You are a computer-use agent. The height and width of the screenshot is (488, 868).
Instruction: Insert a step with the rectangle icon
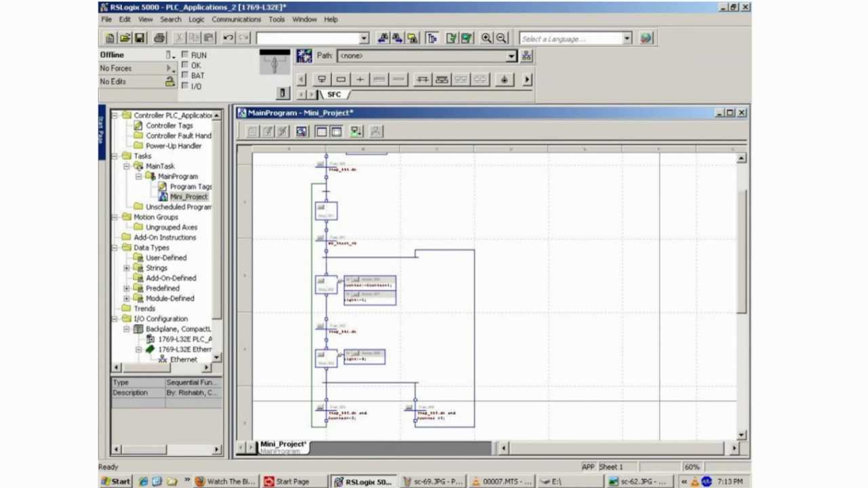[341, 79]
